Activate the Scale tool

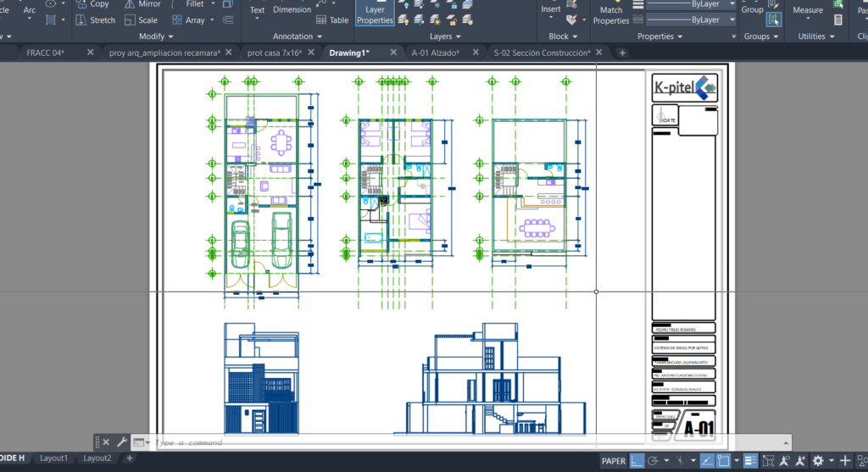[x=141, y=20]
